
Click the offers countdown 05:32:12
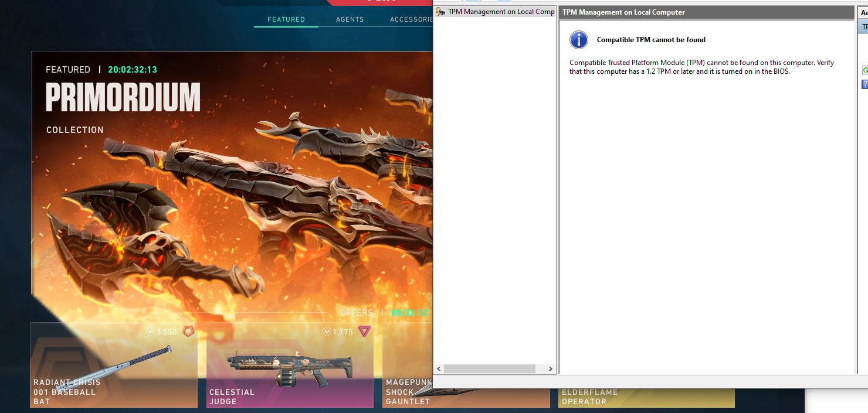point(409,313)
